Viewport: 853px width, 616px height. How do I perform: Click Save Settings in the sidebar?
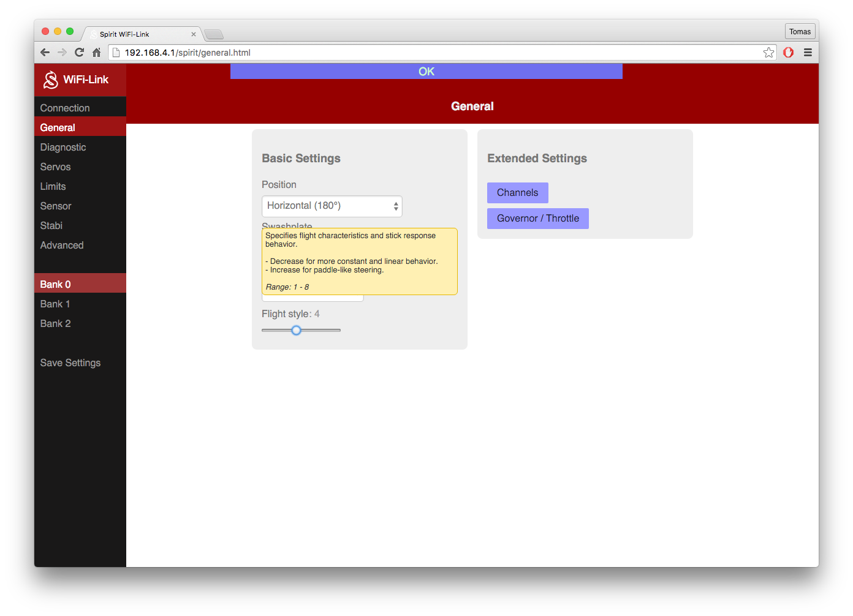pos(70,362)
